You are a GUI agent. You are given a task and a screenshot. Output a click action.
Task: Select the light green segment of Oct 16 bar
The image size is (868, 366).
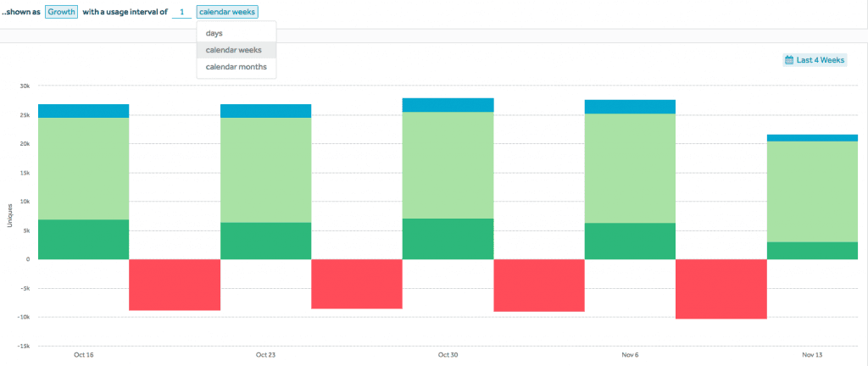click(x=83, y=168)
